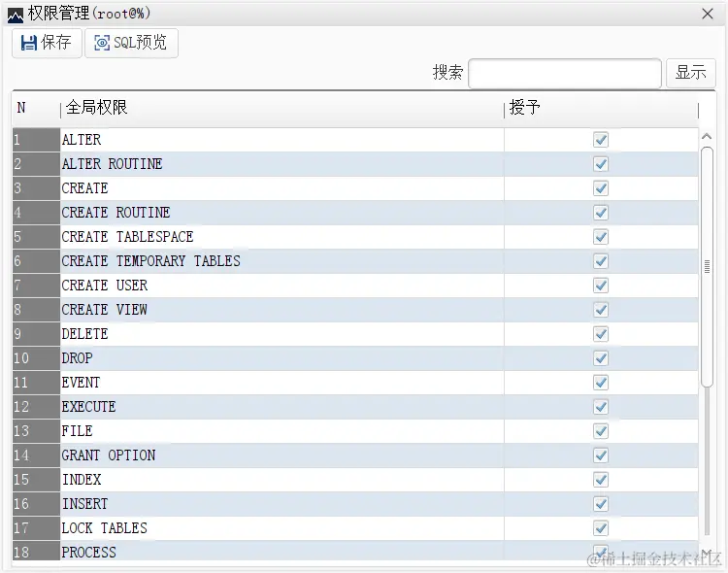Screen dimensions: 728x573
Task: Toggle the INDEX privilege checkbox
Action: [x=601, y=479]
